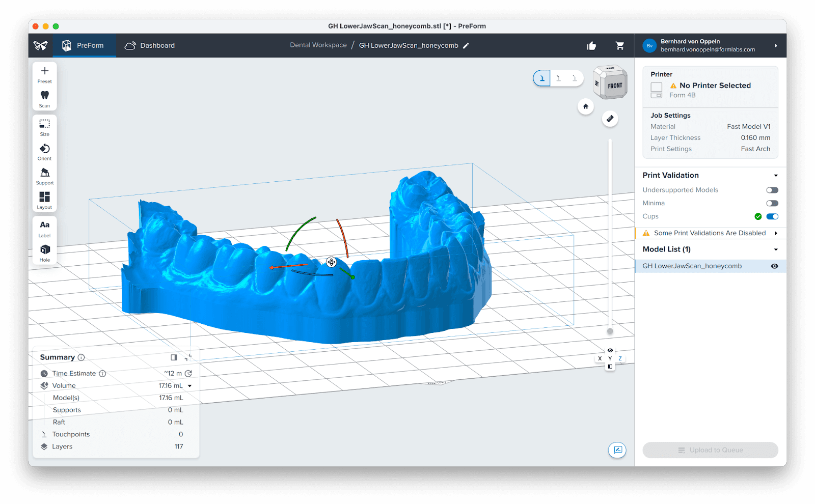Hide the GH LowerJawScan_honeycomb model

tap(774, 266)
